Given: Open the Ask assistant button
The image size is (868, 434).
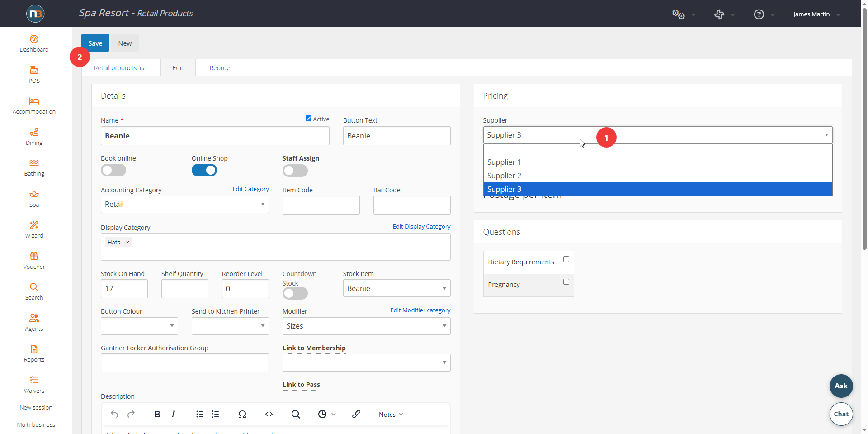Looking at the screenshot, I should tap(841, 386).
